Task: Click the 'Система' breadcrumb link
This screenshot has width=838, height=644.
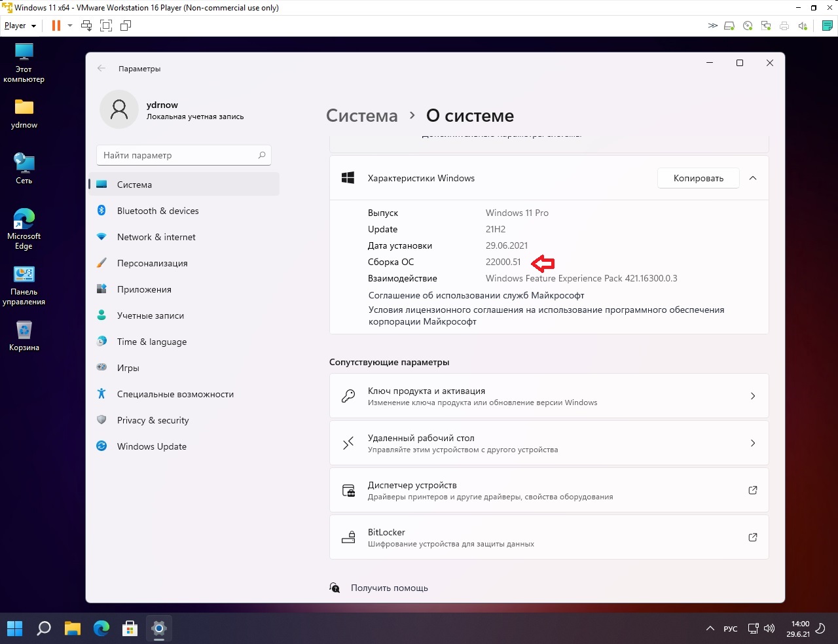Action: tap(362, 116)
